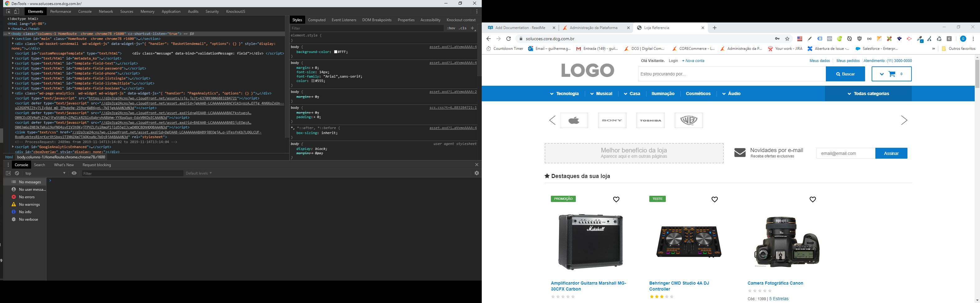Switch to the Sources panel tab

pos(127,12)
